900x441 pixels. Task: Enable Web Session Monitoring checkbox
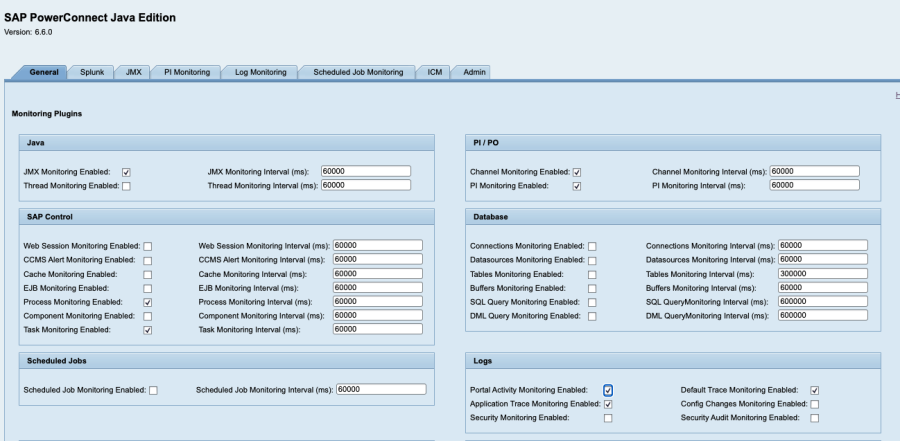click(148, 246)
